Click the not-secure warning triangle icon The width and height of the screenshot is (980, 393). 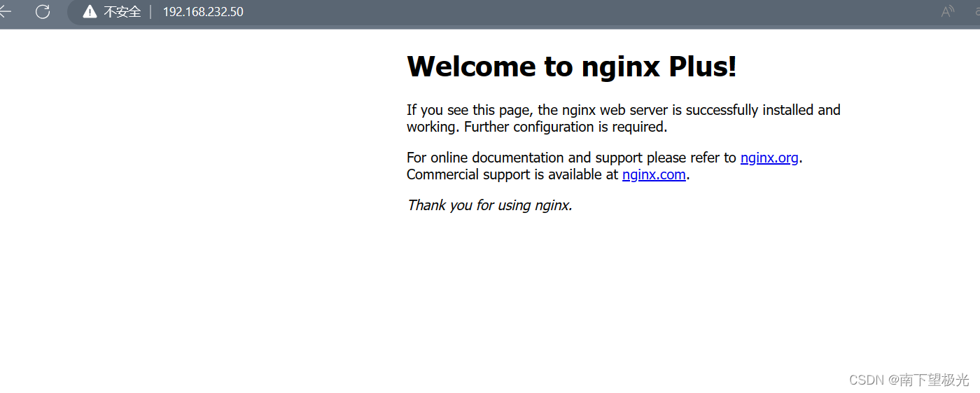pos(90,11)
